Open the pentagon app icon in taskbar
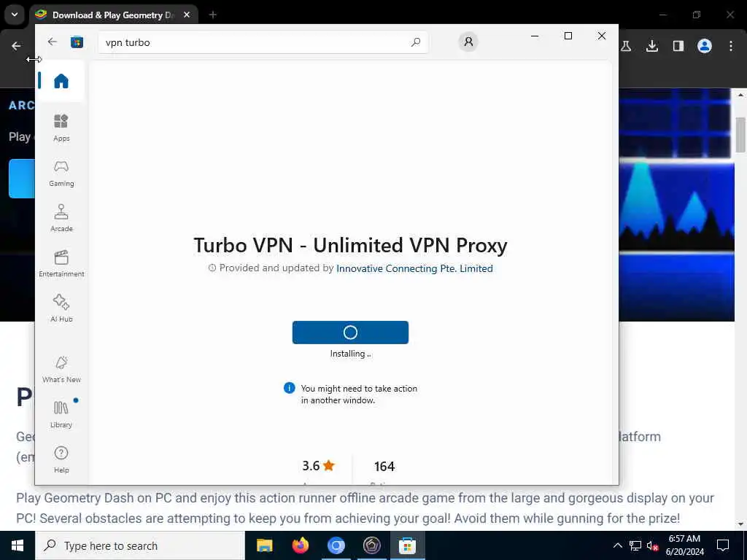 (371, 545)
